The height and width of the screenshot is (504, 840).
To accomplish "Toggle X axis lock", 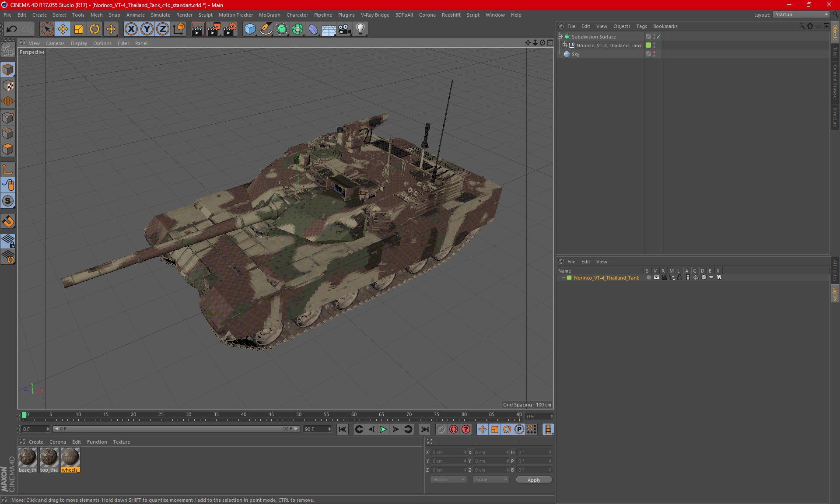I will point(131,29).
